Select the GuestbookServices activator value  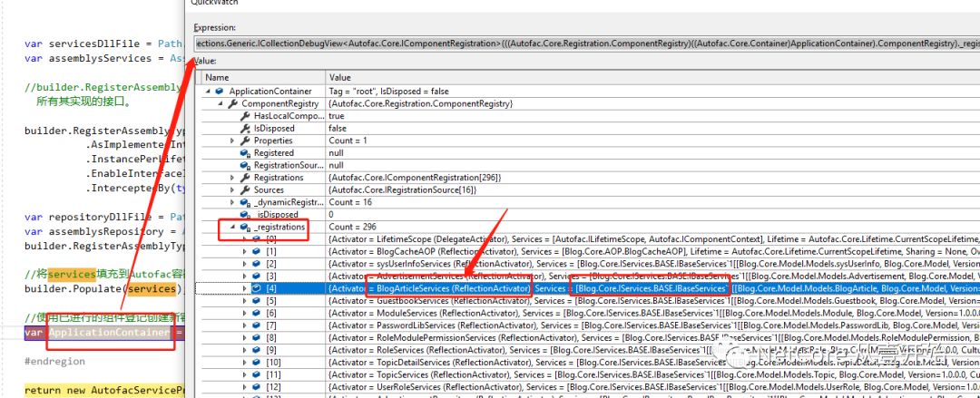tap(653, 300)
